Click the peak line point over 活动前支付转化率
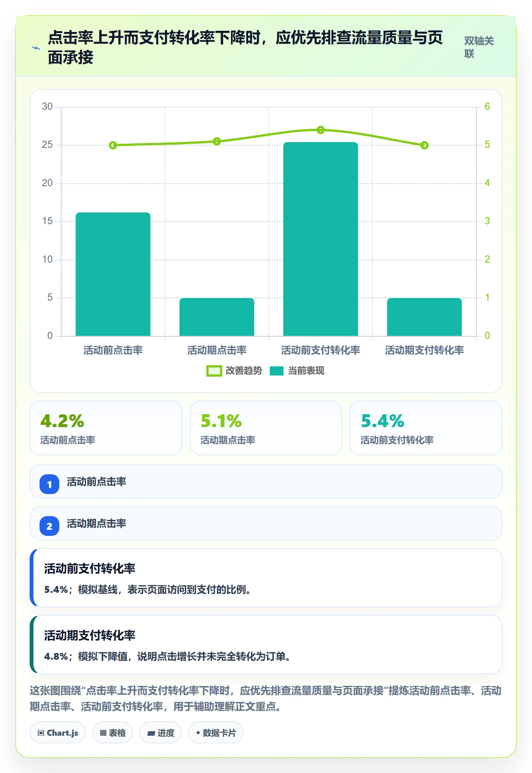532x773 pixels. click(x=320, y=130)
